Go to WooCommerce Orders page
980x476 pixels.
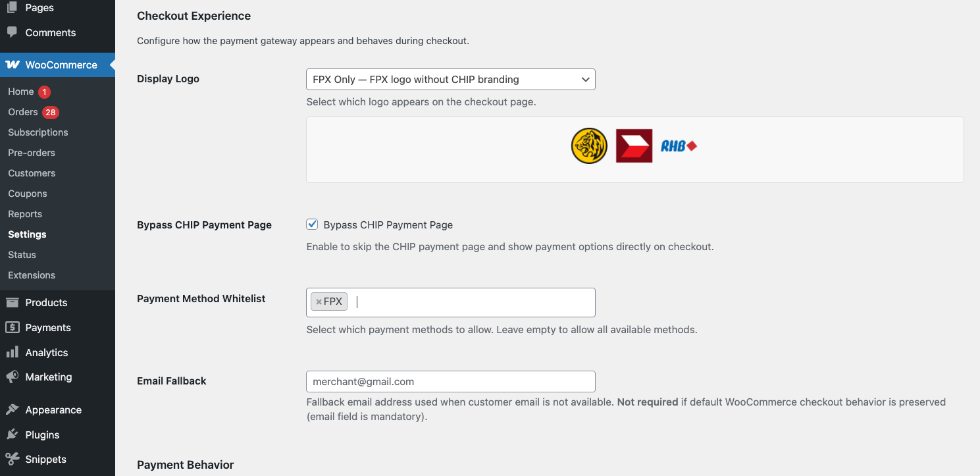click(x=23, y=112)
